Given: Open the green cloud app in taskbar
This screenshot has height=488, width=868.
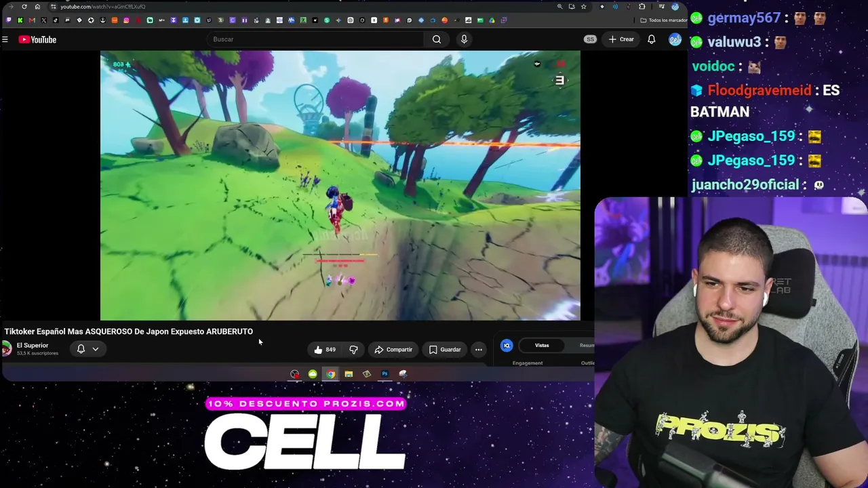Looking at the screenshot, I should pos(313,374).
